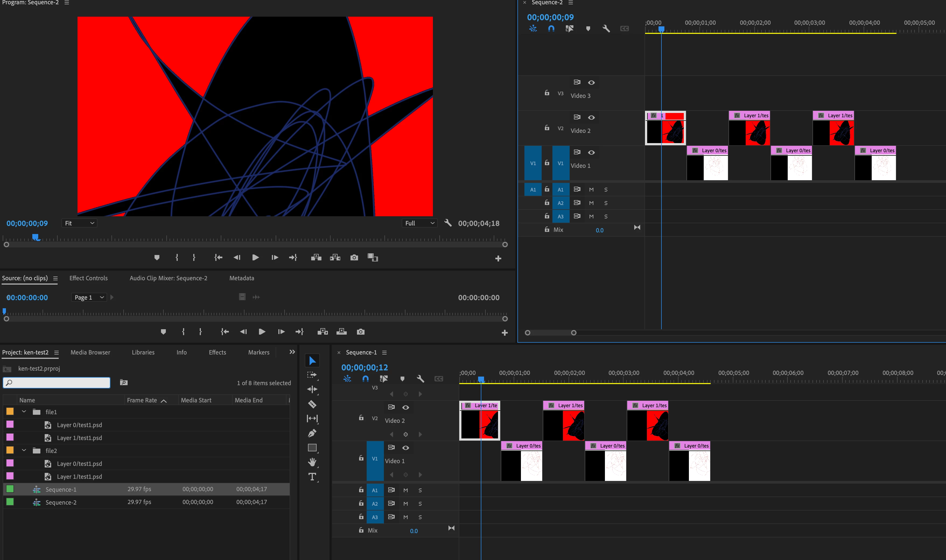Select the Pen tool in toolbar
The width and height of the screenshot is (946, 560).
pos(312,433)
